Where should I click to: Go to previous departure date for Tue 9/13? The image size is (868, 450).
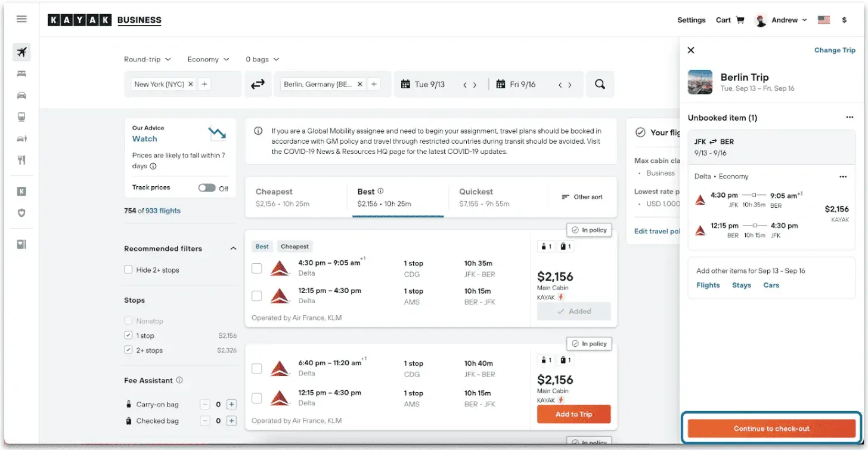(x=465, y=85)
